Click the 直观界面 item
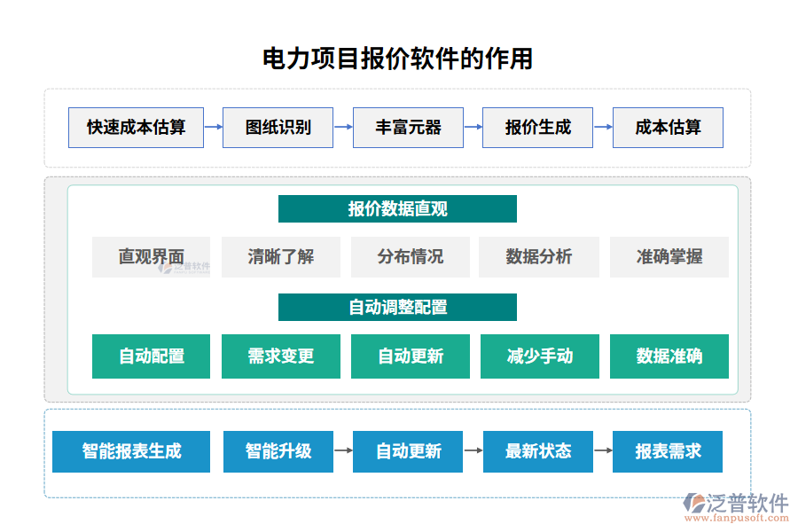The height and width of the screenshot is (532, 798). pos(151,257)
